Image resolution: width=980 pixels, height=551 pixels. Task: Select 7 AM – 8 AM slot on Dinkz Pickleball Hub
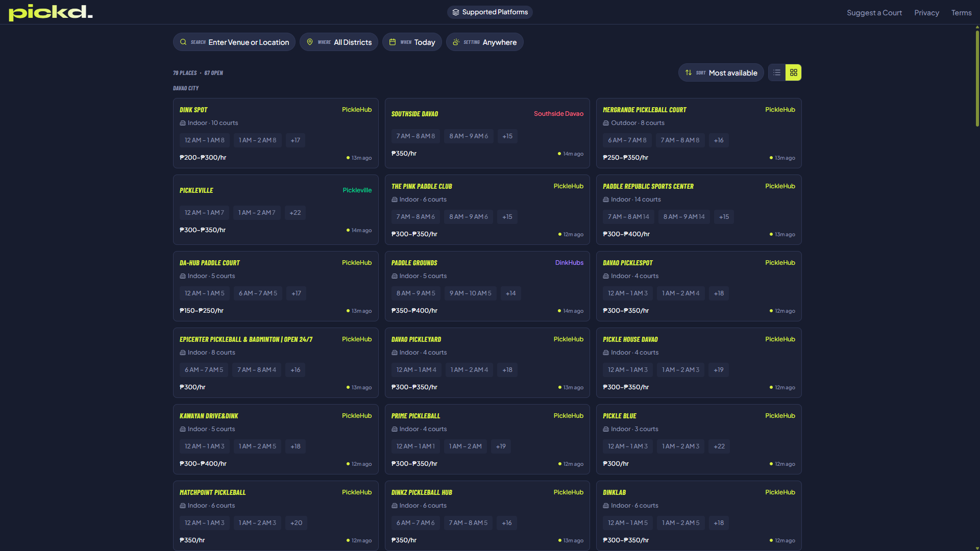469,523
